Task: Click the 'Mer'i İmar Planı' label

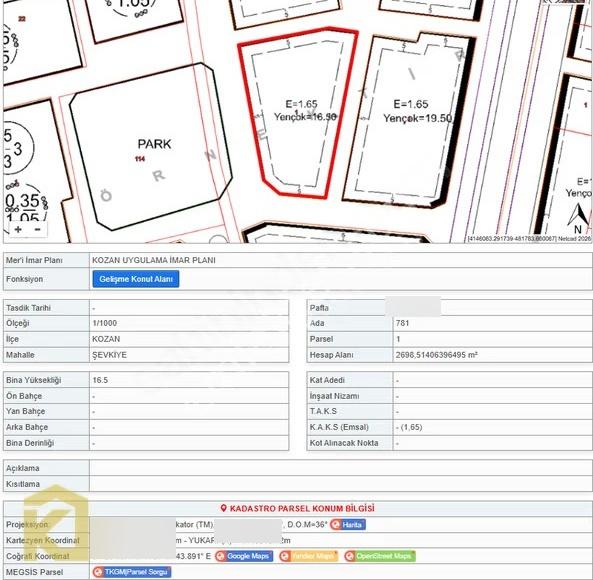Action: click(34, 260)
